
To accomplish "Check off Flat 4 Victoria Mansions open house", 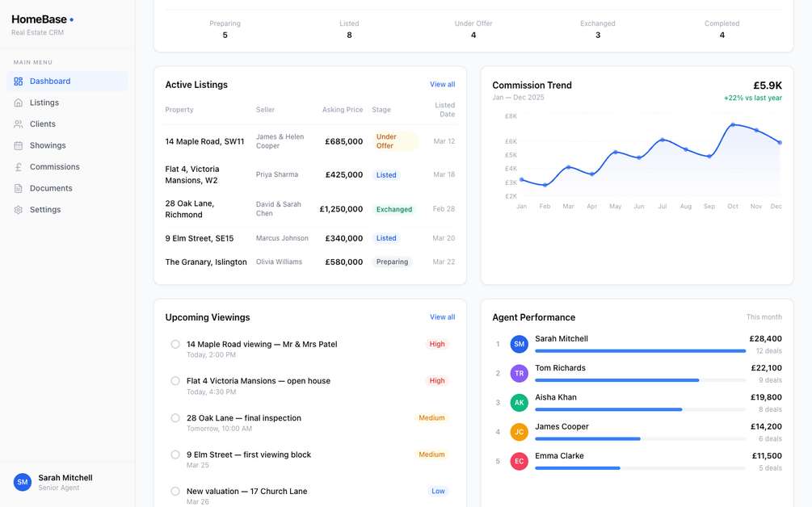I will [x=175, y=381].
